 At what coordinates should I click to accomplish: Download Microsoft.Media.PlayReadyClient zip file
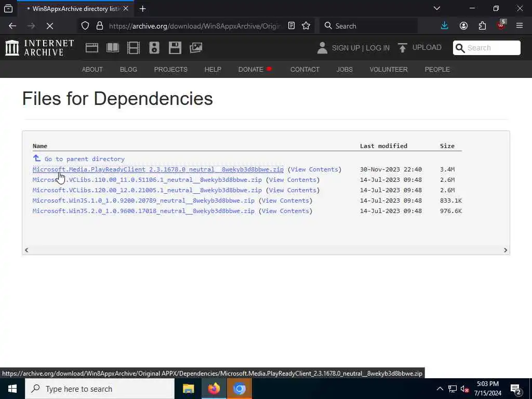(x=158, y=169)
